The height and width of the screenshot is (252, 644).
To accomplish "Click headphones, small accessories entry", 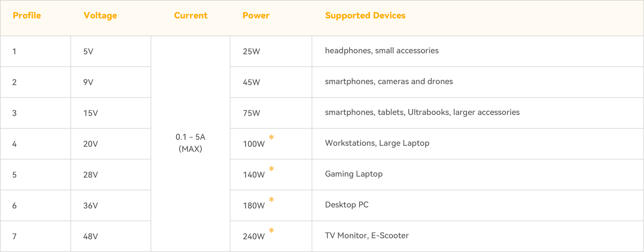I will coord(382,51).
